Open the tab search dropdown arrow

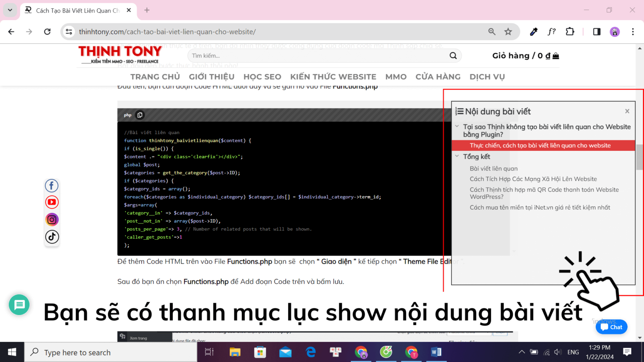coord(10,10)
